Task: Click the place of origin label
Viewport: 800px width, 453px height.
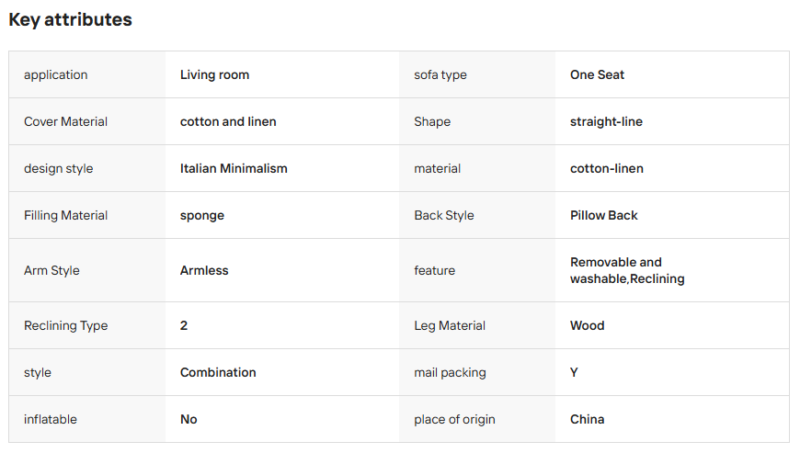Action: [x=455, y=419]
